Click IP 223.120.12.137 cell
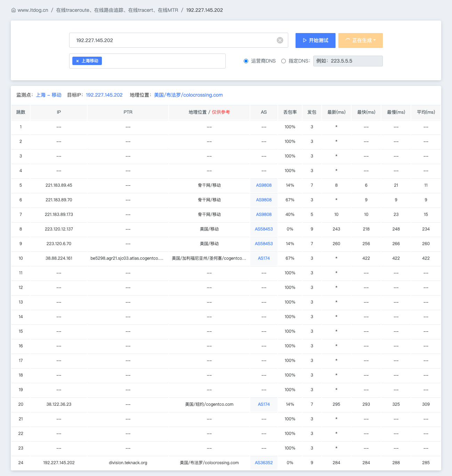Screen dimensions: 452x476 (59, 229)
